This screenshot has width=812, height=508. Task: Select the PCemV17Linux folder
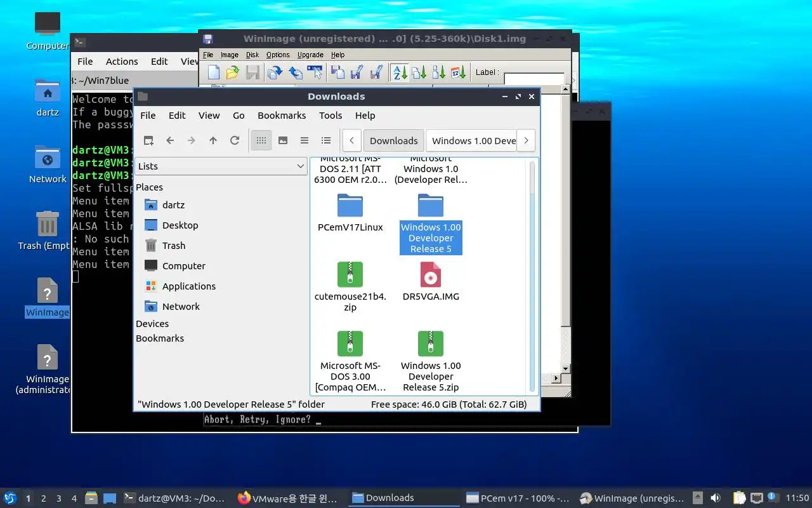click(350, 213)
